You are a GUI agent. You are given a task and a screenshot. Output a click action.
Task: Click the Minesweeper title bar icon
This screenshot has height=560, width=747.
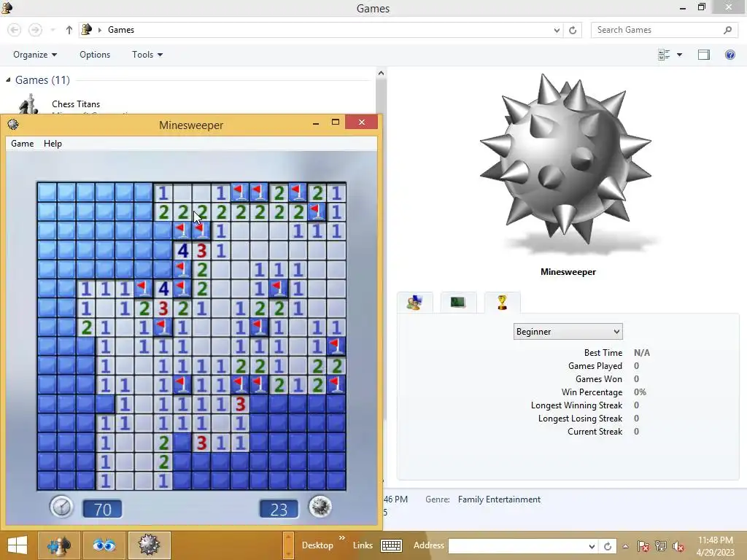coord(13,125)
